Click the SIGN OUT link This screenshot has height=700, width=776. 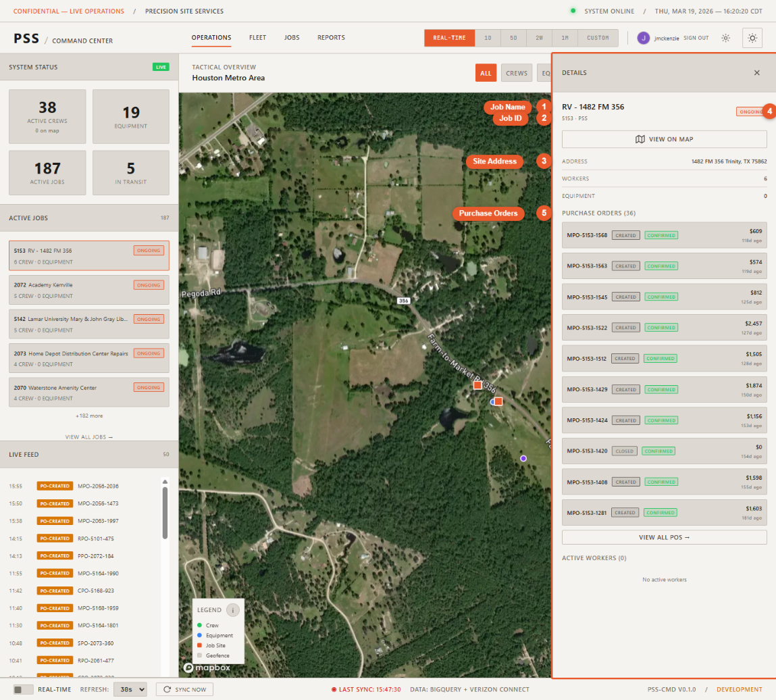(x=696, y=39)
